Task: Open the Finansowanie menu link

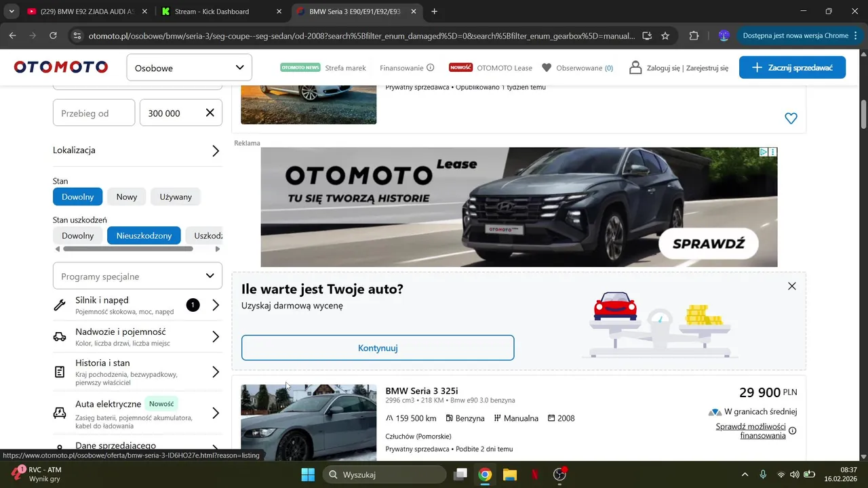Action: coord(401,68)
